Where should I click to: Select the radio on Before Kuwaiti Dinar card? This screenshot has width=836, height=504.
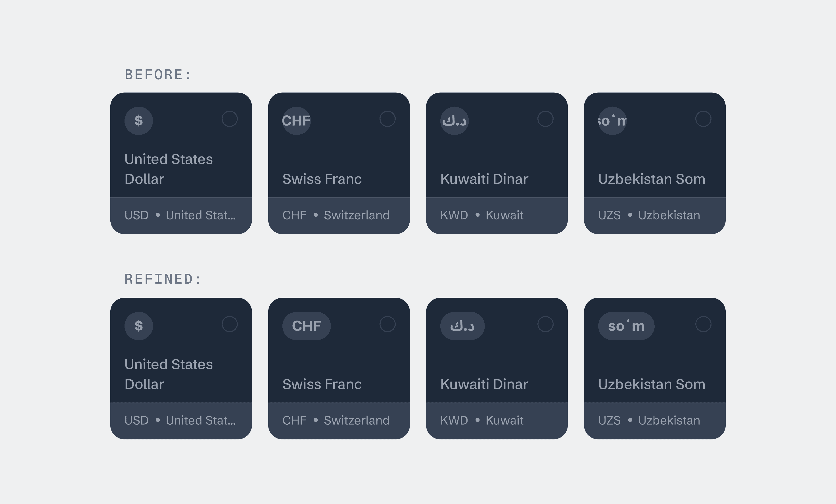tap(545, 119)
